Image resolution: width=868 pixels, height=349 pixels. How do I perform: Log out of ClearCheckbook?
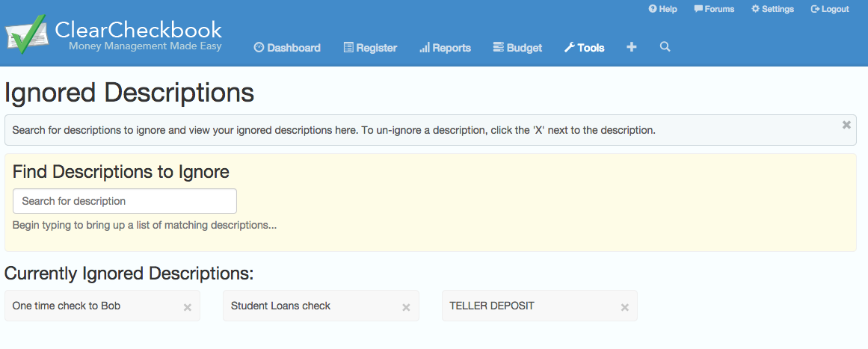click(830, 9)
